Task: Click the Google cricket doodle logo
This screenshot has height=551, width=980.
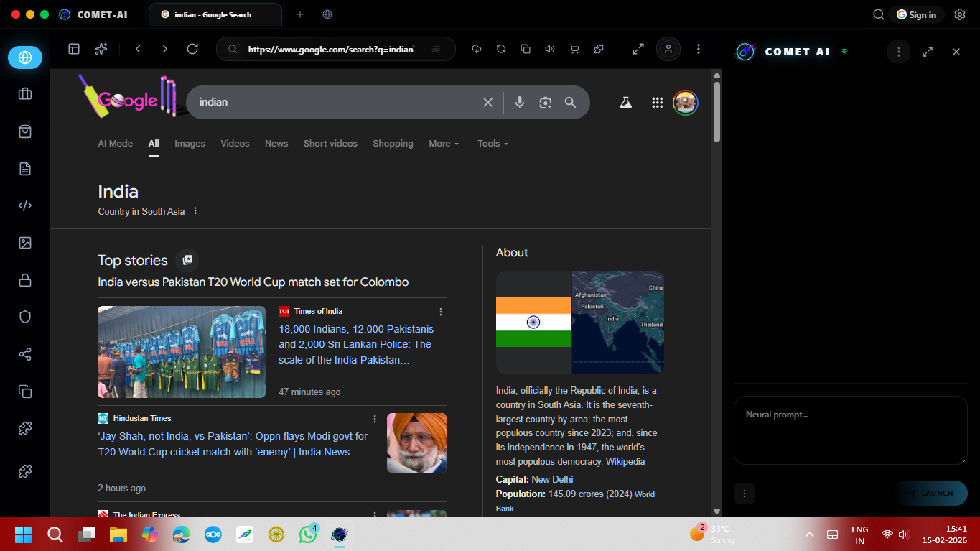Action: [x=128, y=98]
